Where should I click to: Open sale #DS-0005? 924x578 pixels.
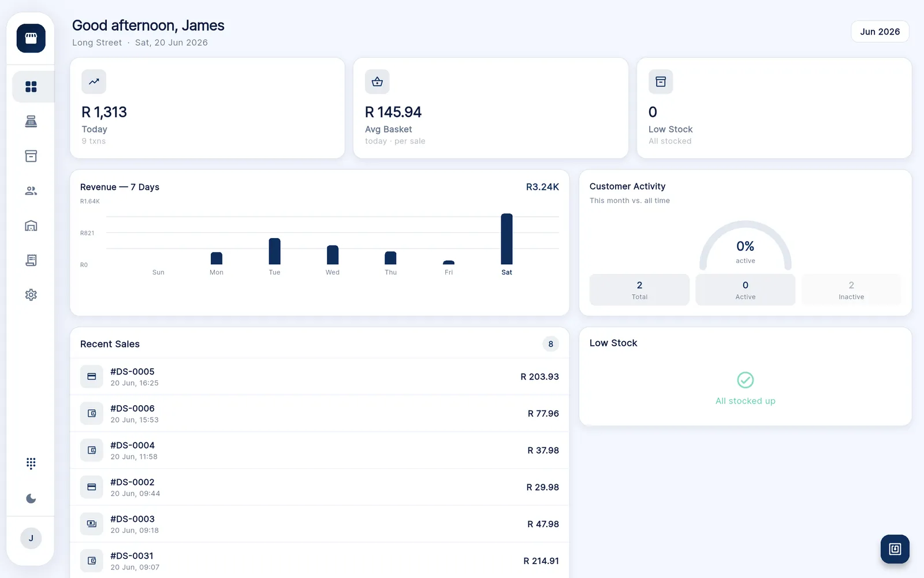coord(319,377)
